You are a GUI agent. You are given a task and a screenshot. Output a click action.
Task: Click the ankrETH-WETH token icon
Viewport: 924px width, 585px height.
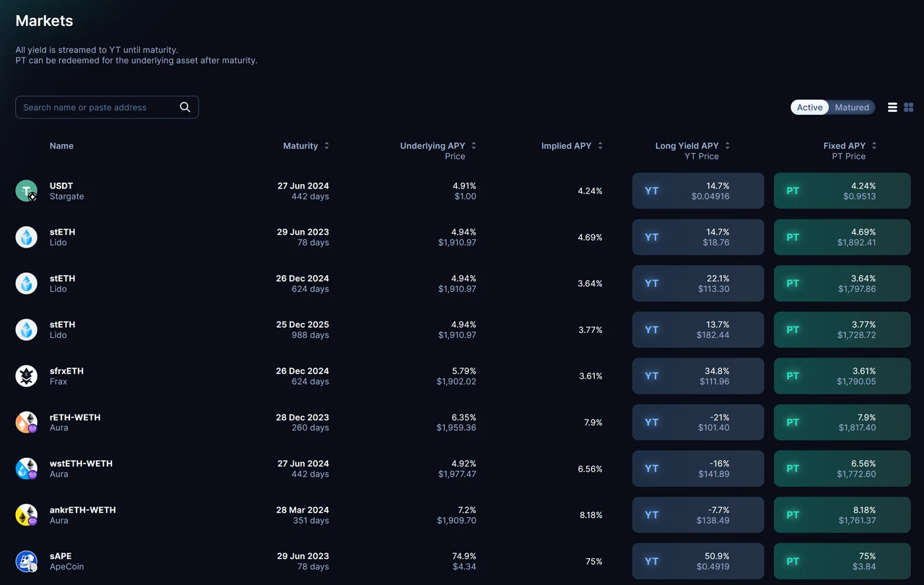coord(27,515)
